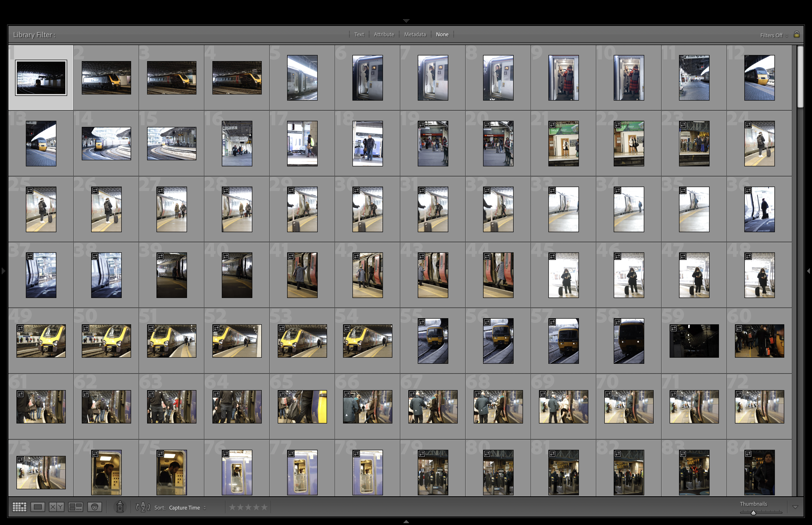Screen dimensions: 812x525
Task: Open People face view
Action: (x=95, y=507)
